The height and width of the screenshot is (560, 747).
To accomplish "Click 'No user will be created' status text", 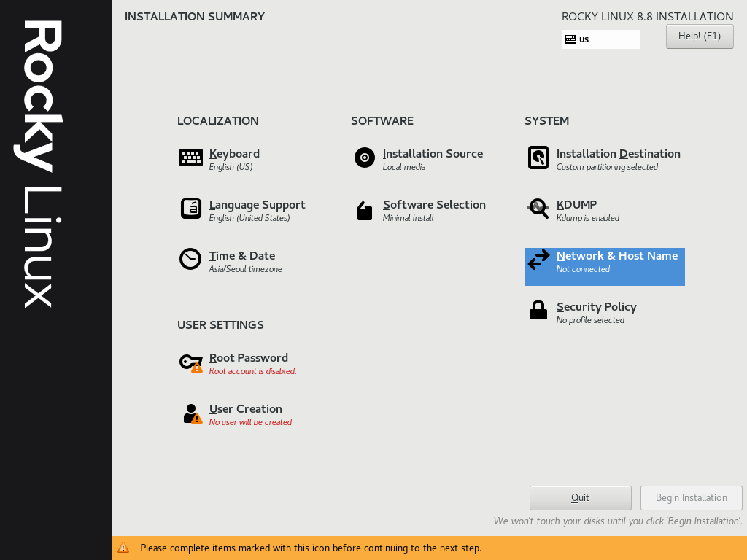I will (250, 422).
